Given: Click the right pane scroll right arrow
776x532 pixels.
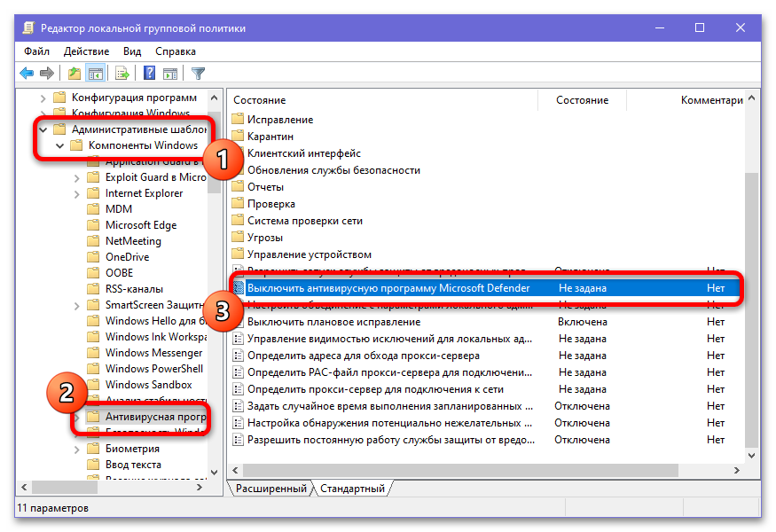Looking at the screenshot, I should 737,470.
